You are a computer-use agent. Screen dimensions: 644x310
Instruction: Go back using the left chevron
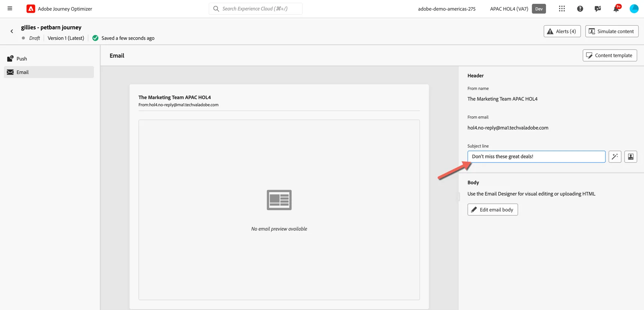tap(12, 32)
